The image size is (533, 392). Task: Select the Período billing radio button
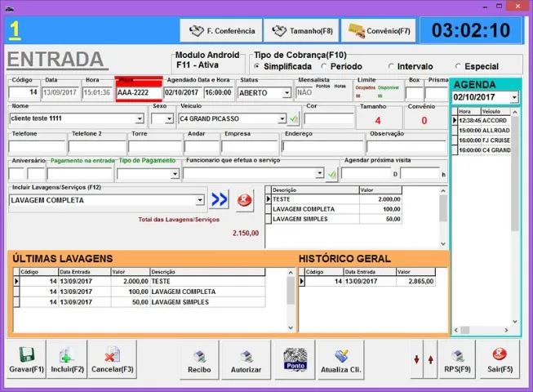point(326,66)
